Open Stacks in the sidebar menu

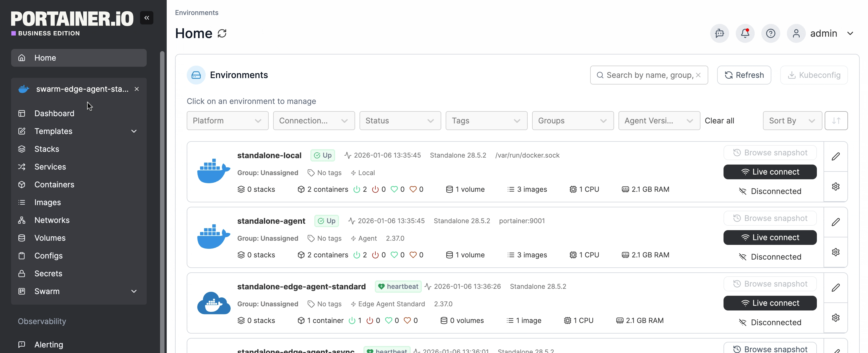46,149
